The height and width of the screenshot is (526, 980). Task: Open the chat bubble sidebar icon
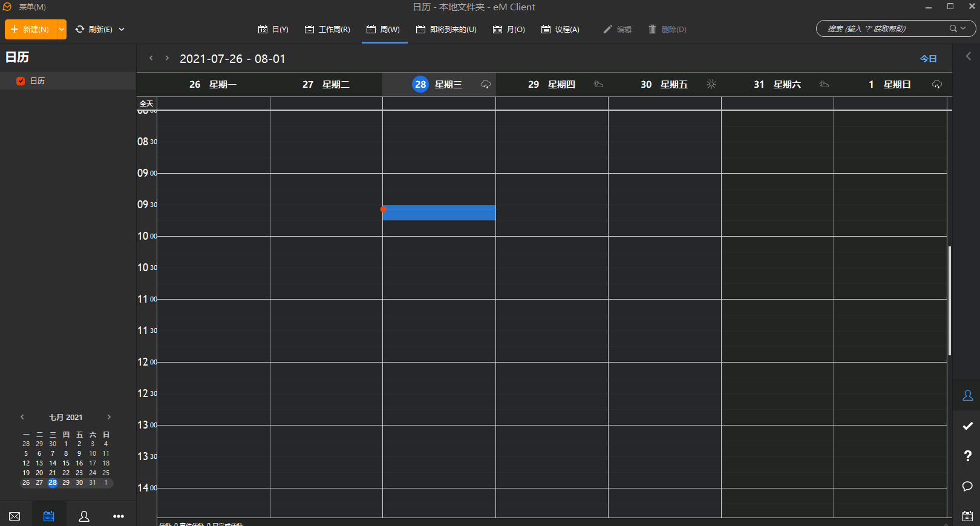pos(967,486)
